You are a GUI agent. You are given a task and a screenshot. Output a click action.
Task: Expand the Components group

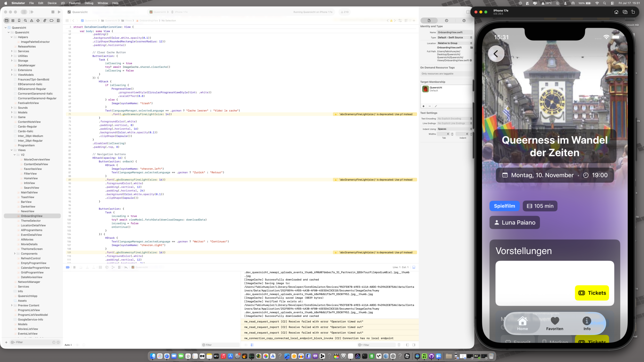pyautogui.click(x=15, y=254)
